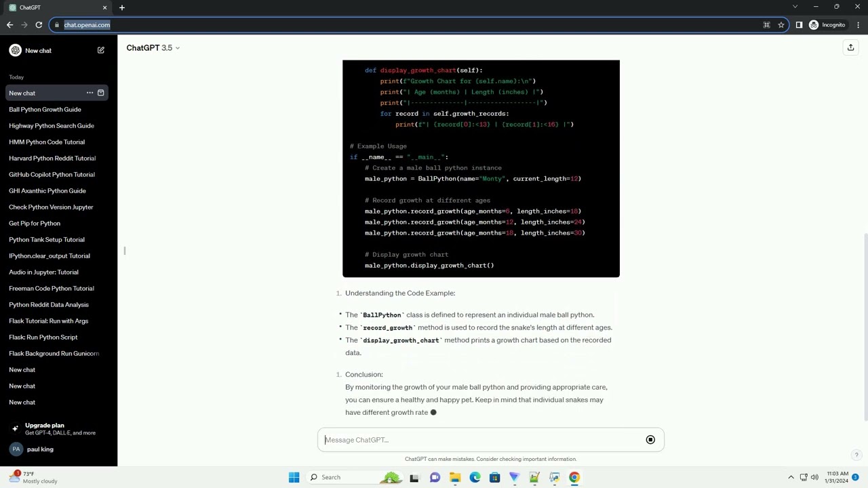Viewport: 868px width, 488px height.
Task: Click the ChatGPT logo beside New chat
Action: [16, 50]
